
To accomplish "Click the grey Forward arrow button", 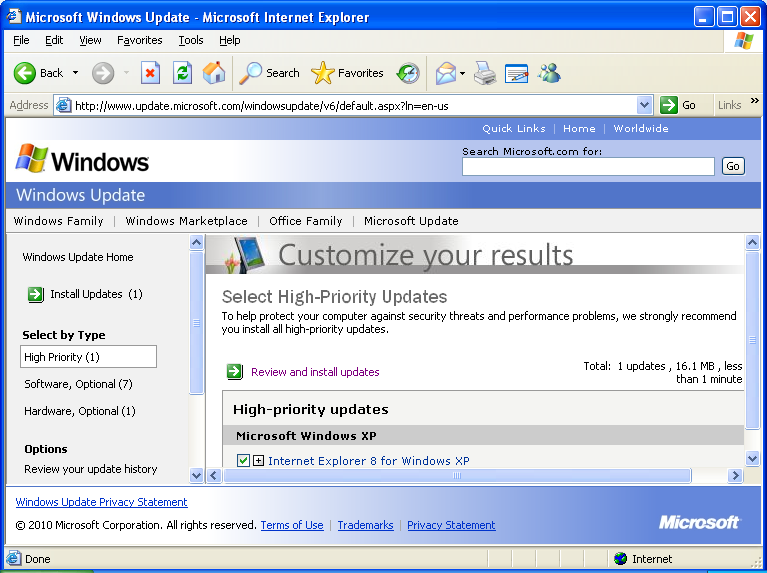I will [x=103, y=73].
